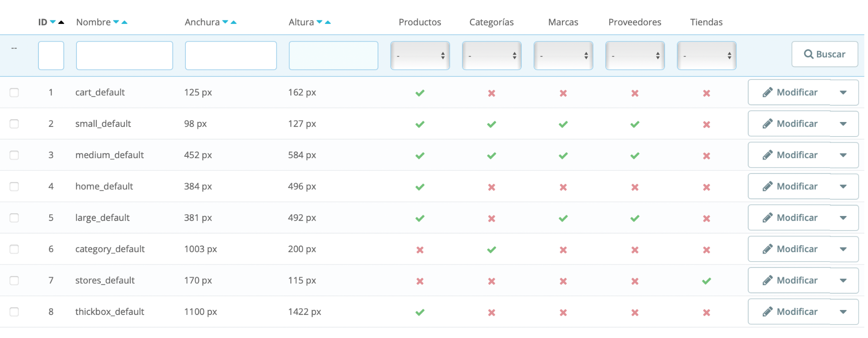Viewport: 868px width, 338px height.
Task: Click Tiendas cross icon for small_default
Action: (707, 124)
